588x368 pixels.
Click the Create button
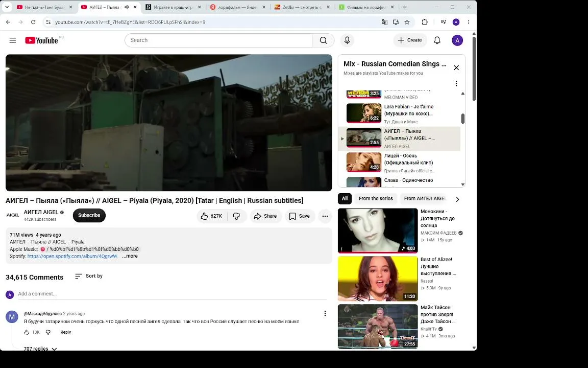coord(410,40)
